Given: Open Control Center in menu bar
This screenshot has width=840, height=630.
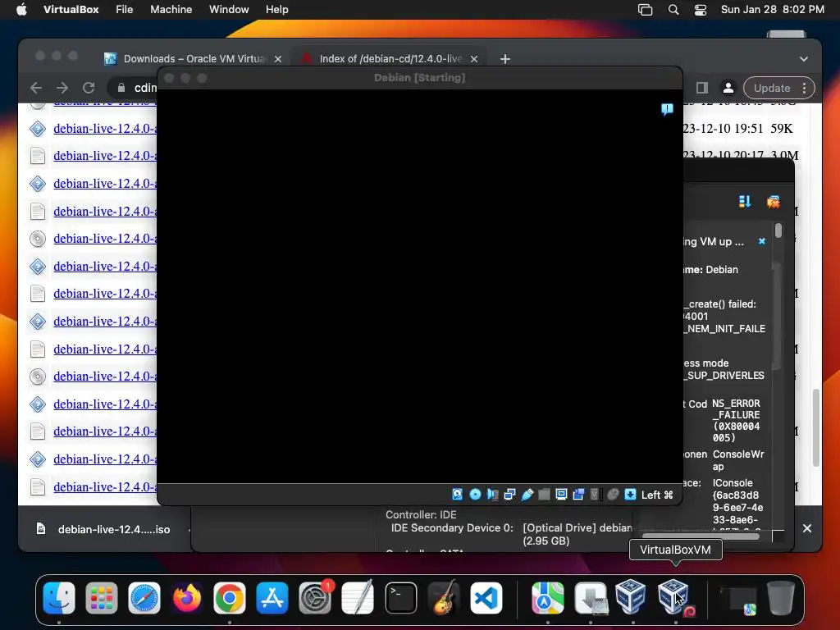Looking at the screenshot, I should pos(701,10).
